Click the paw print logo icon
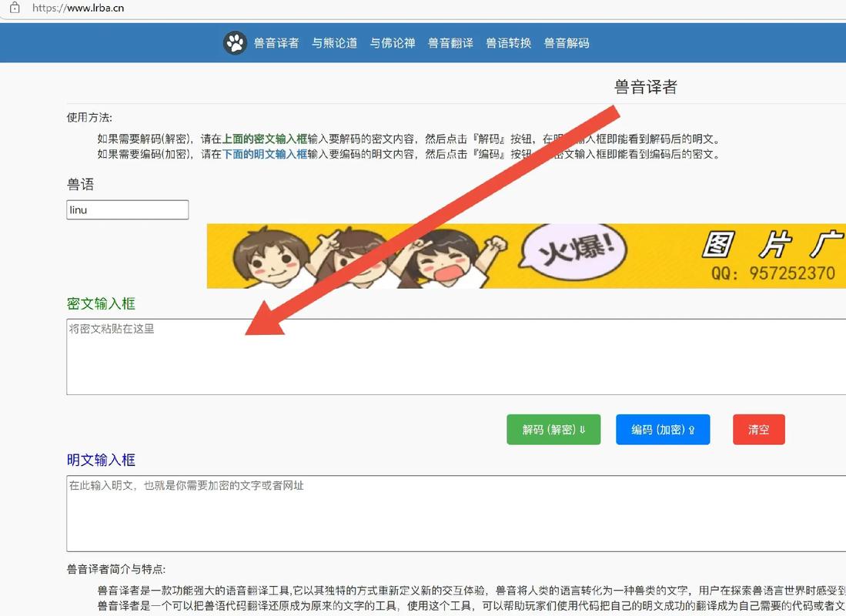The image size is (846, 616). [x=236, y=42]
